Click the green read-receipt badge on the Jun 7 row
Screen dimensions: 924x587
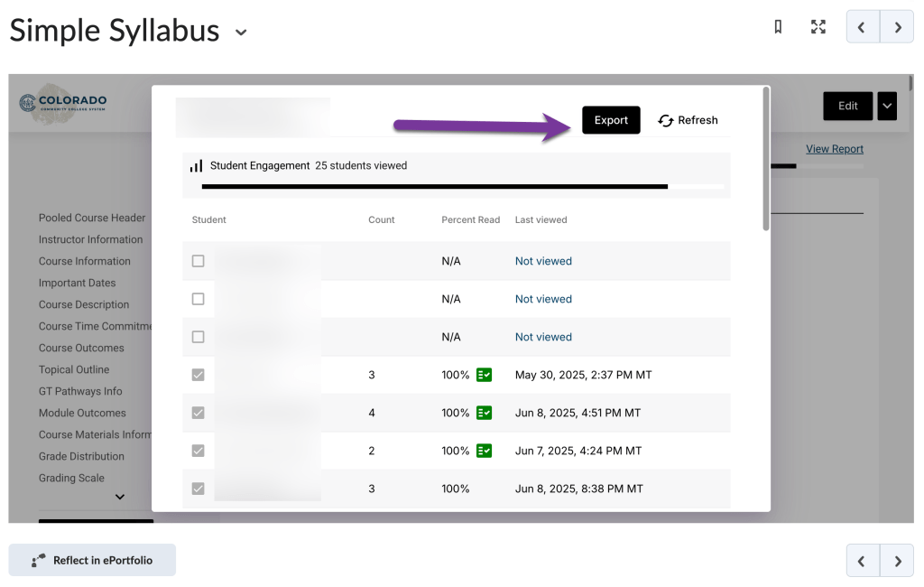point(485,451)
